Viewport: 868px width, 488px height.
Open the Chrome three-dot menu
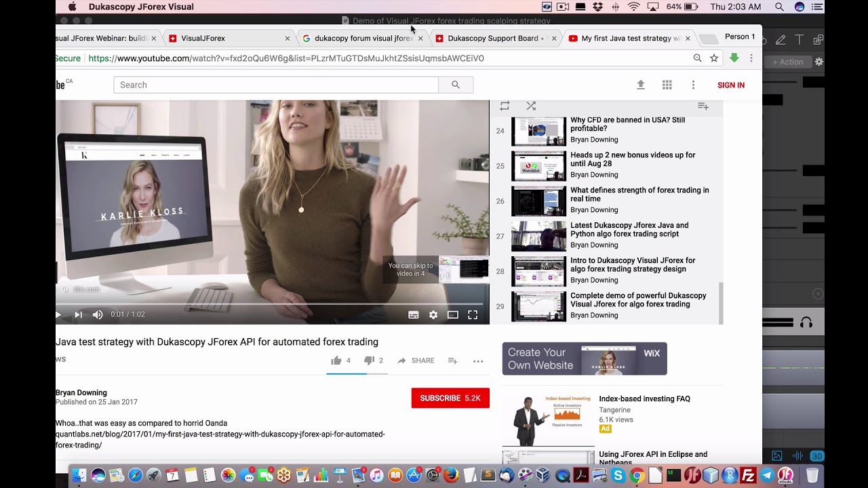pyautogui.click(x=751, y=58)
